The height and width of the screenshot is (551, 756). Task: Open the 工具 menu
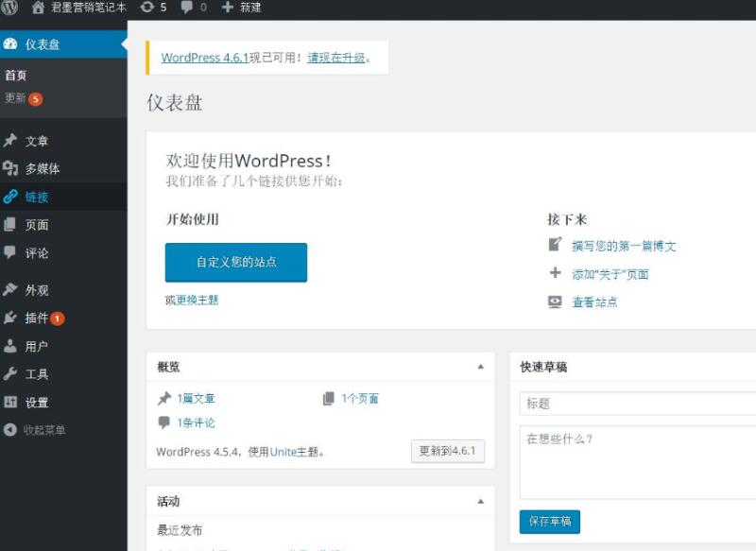pyautogui.click(x=37, y=374)
